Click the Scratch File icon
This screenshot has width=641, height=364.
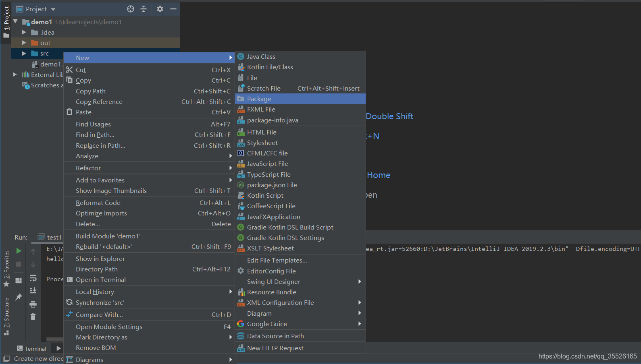[x=241, y=88]
